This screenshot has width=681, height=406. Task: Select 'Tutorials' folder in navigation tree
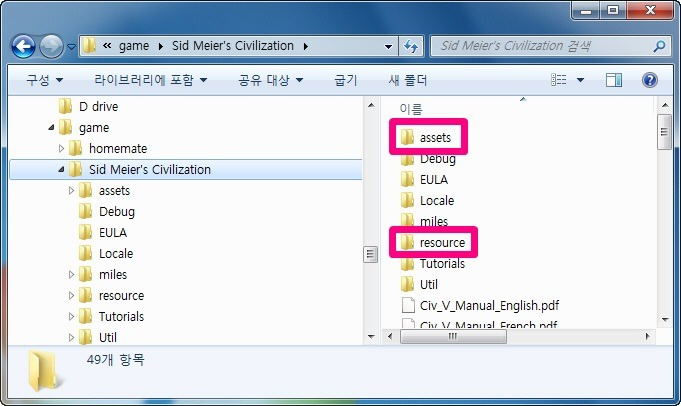(121, 316)
